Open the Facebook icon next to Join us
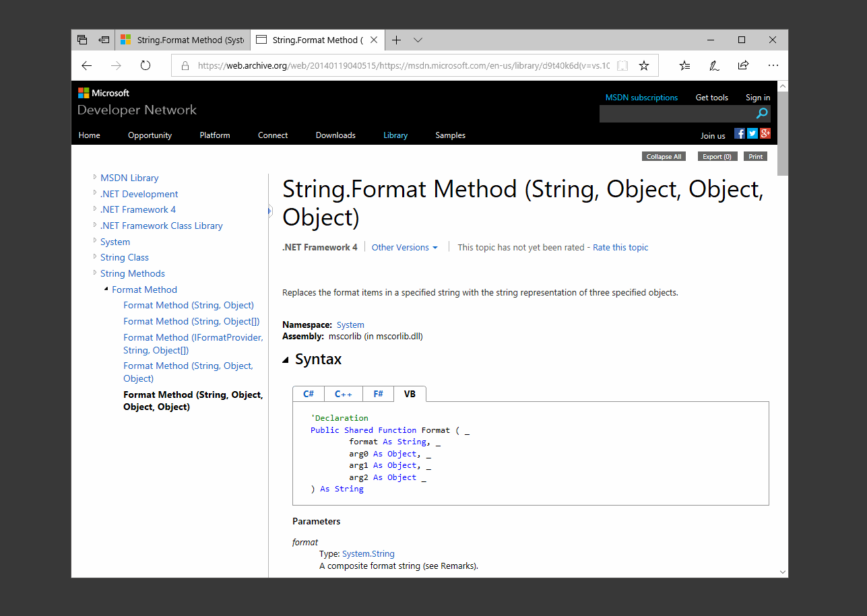This screenshot has width=867, height=616. tap(739, 133)
